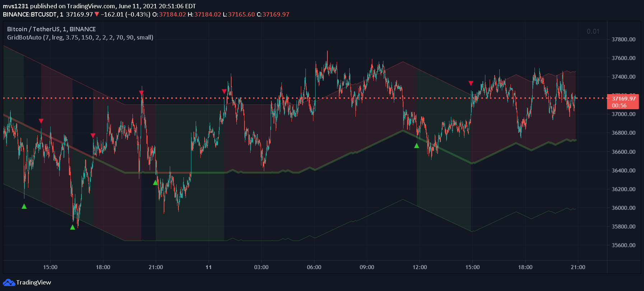Click the 37400.00 price axis label
Viewport: 644px width, 291px height.
[624, 77]
